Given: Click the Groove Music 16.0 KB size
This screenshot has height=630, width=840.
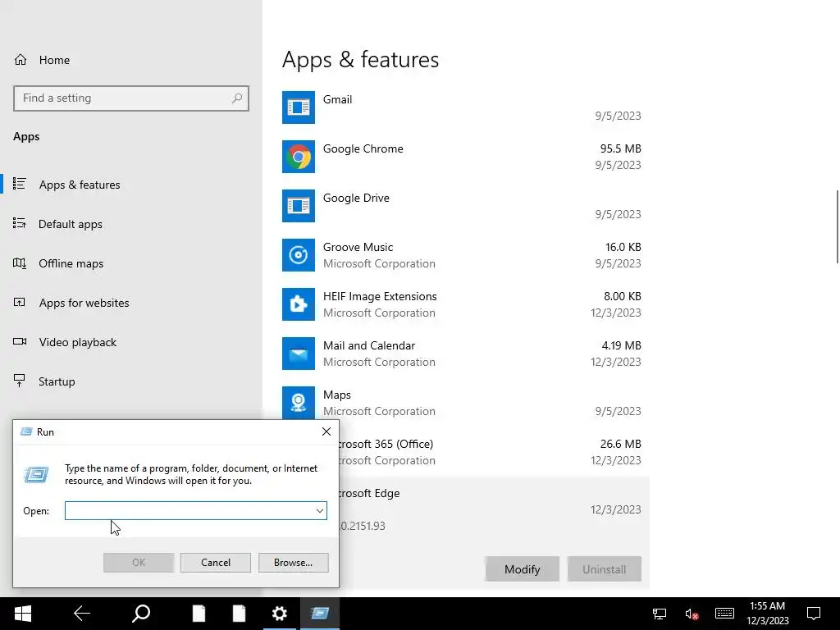Looking at the screenshot, I should pos(623,248).
